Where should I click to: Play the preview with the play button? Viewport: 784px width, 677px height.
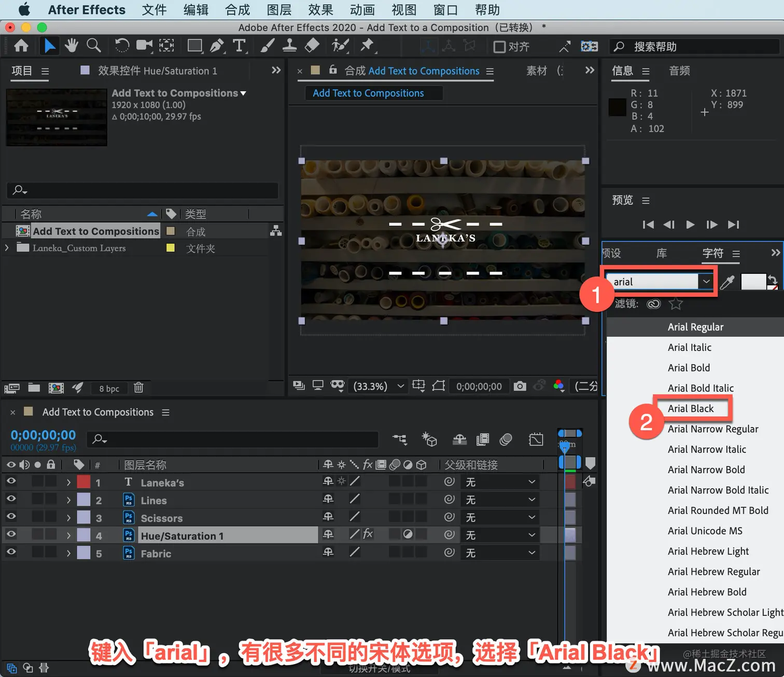tap(690, 225)
